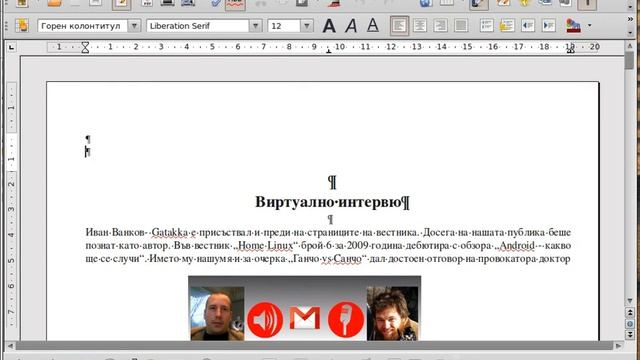
Task: Open the font color palette arrow
Action: point(589,26)
